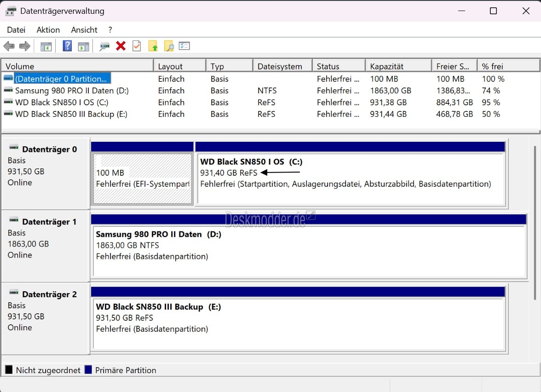Viewport: 541px width, 392px height.
Task: Sort by the Kapazität column header
Action: pyautogui.click(x=398, y=66)
